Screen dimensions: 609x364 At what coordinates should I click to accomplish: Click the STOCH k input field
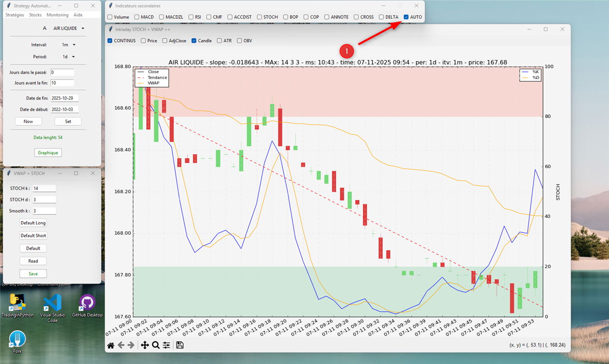pyautogui.click(x=44, y=189)
